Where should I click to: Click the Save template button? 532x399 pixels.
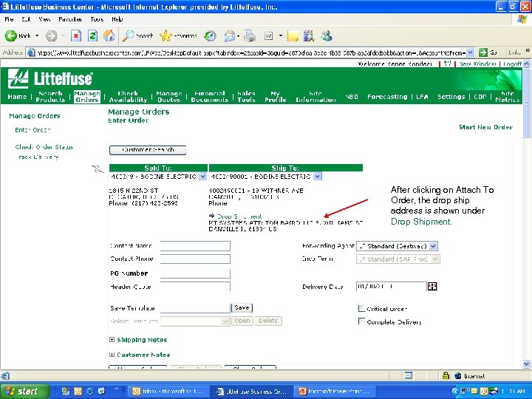[x=242, y=307]
